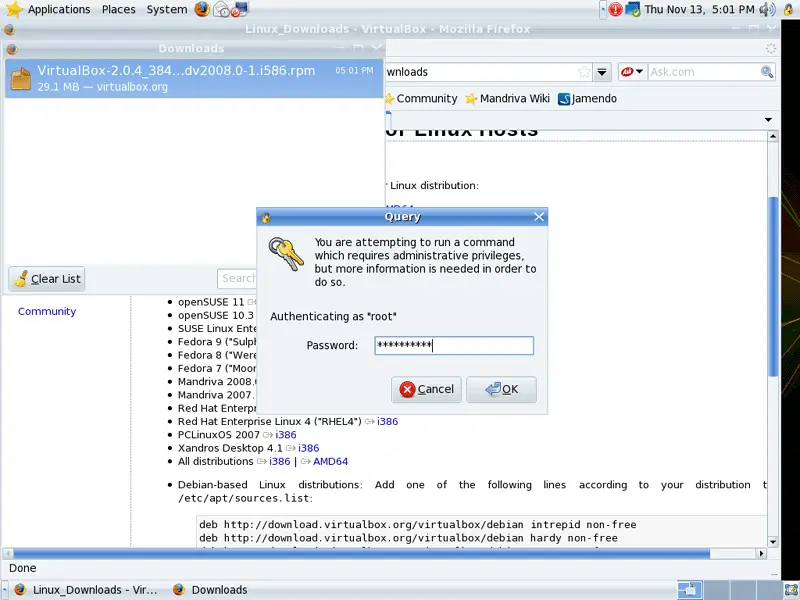This screenshot has width=800, height=600.
Task: Click the Firefox icon in the Linux_Downloads title bar
Action: tap(9, 30)
